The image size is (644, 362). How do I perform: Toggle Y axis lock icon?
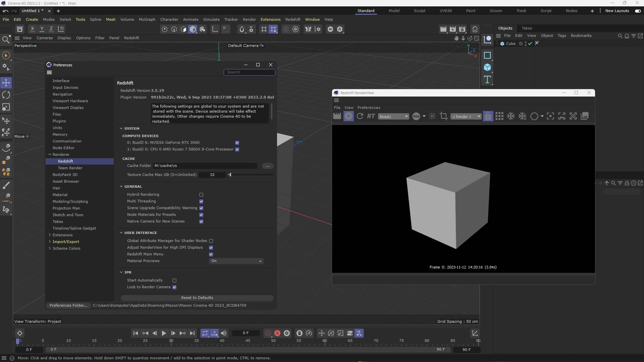[x=42, y=29]
